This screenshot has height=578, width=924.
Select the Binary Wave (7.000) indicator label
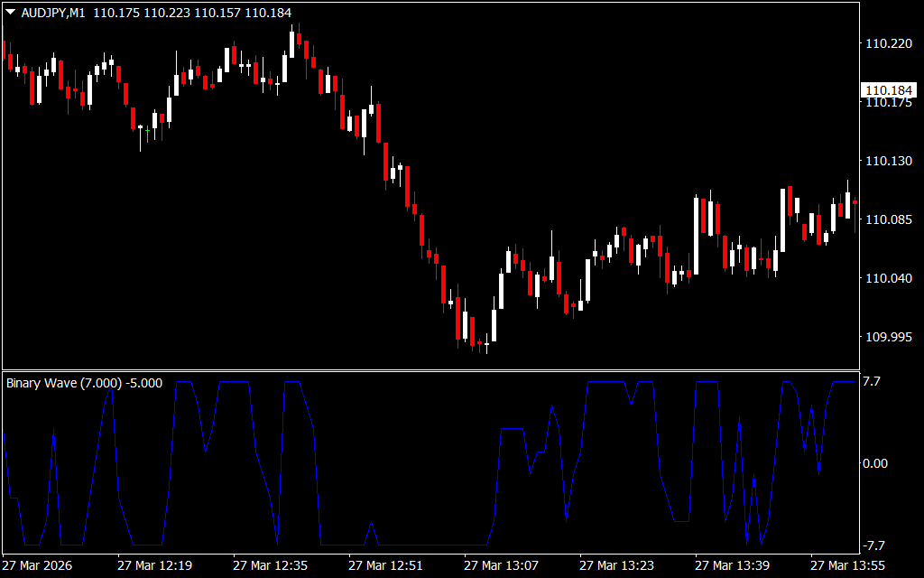(x=84, y=383)
